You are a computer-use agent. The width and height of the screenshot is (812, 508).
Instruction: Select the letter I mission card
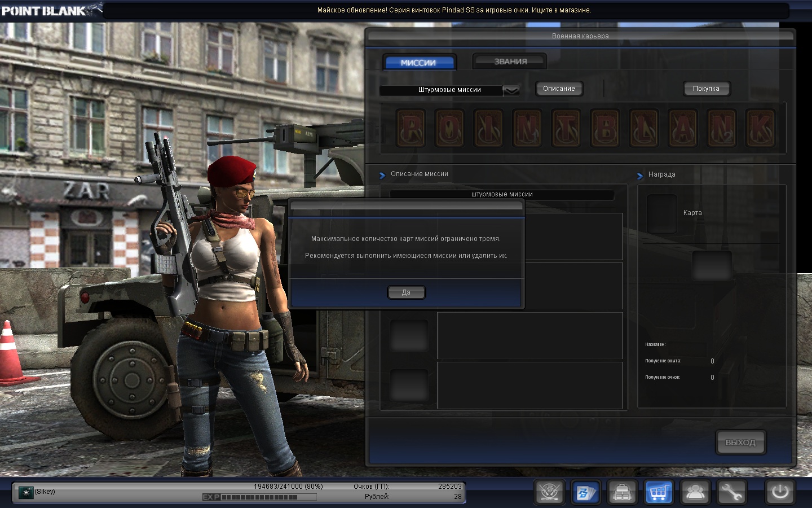pyautogui.click(x=488, y=128)
